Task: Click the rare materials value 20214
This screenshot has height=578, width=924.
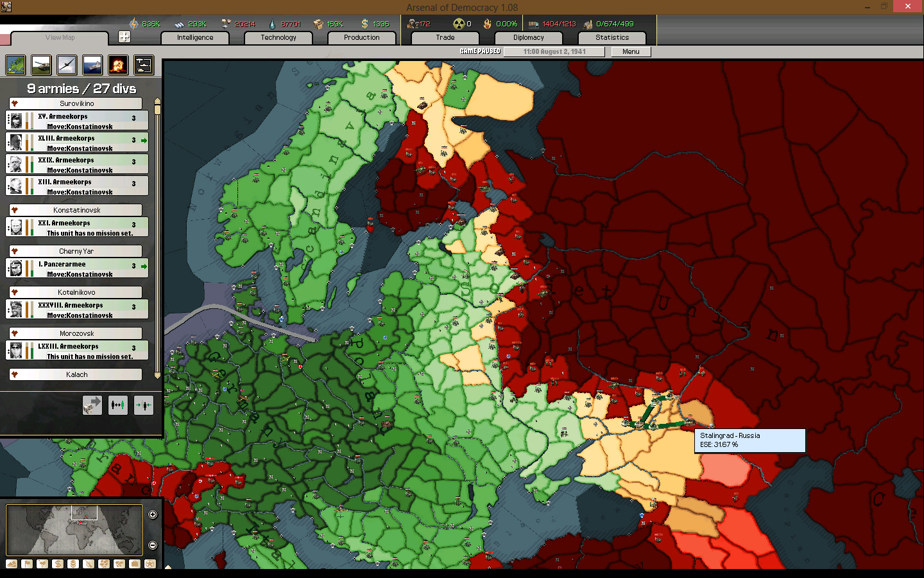Action: coord(244,24)
